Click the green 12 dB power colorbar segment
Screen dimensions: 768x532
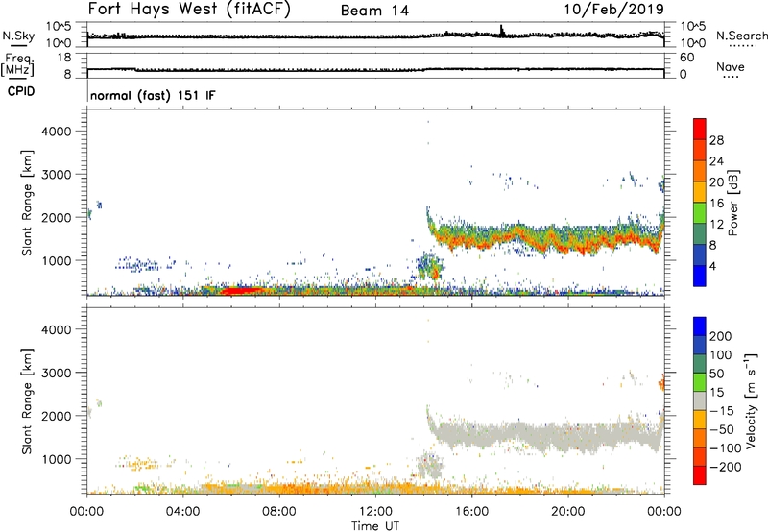[x=700, y=213]
